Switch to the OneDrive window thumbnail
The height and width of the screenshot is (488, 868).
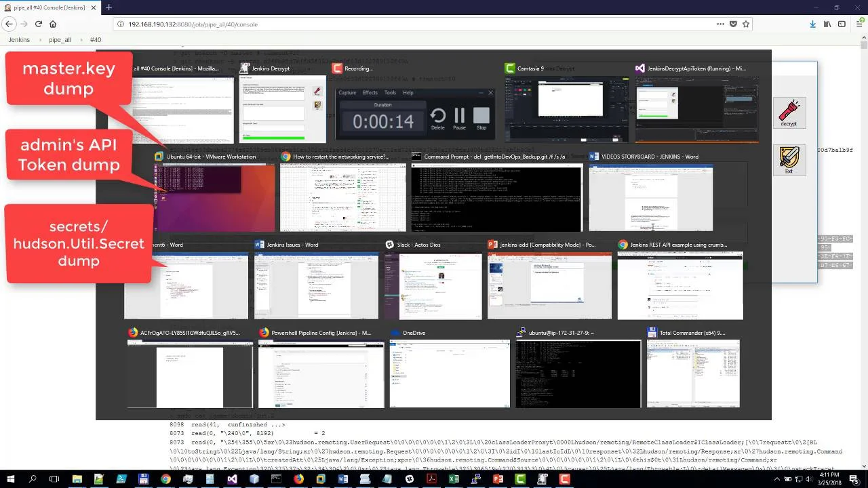pyautogui.click(x=450, y=368)
